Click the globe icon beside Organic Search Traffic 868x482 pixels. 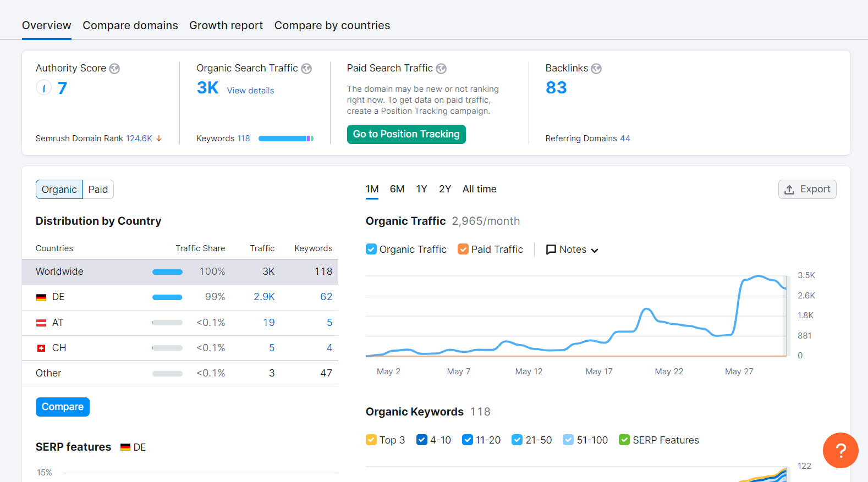click(306, 69)
